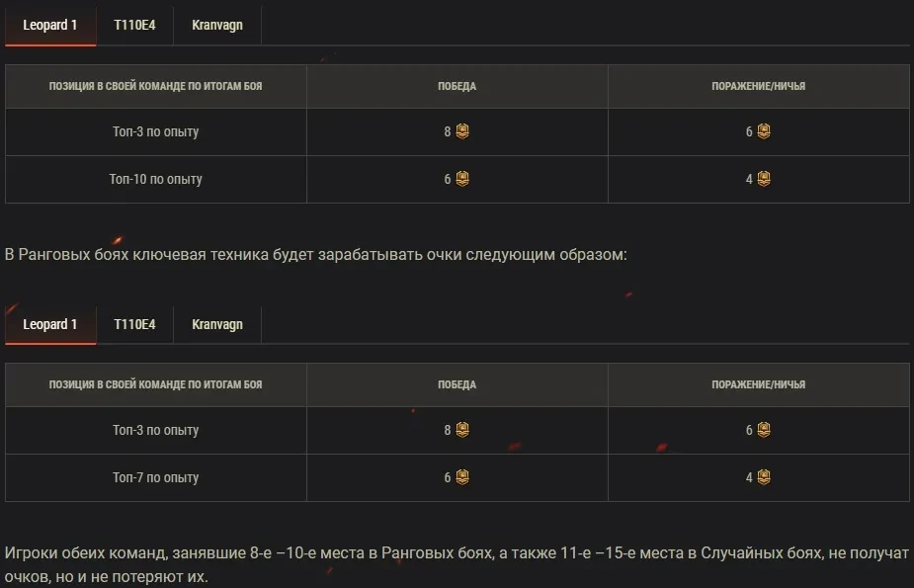Click the paragraph starting with В Ранговых боях
914x588 pixels.
316,255
